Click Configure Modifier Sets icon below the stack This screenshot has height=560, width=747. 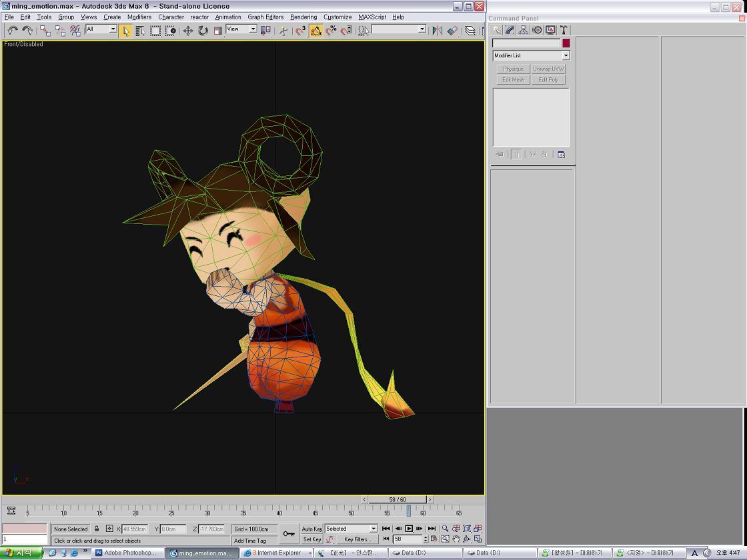click(561, 154)
